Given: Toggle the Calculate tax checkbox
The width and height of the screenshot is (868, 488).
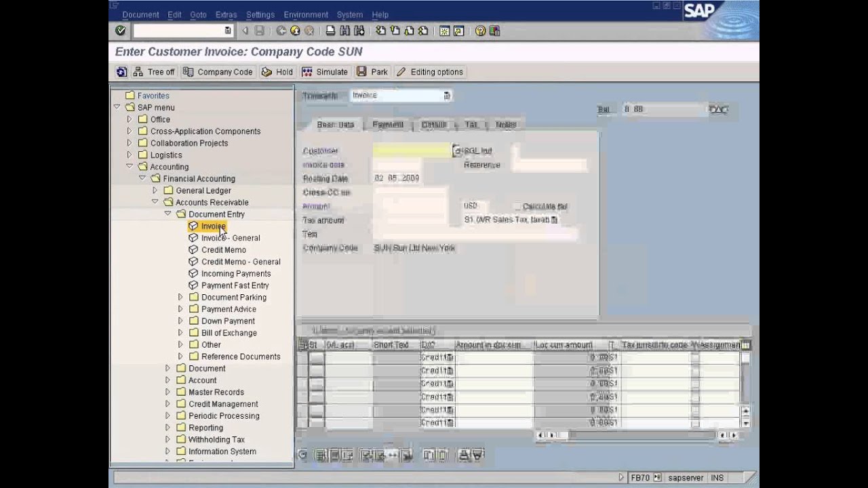Looking at the screenshot, I should pyautogui.click(x=517, y=206).
